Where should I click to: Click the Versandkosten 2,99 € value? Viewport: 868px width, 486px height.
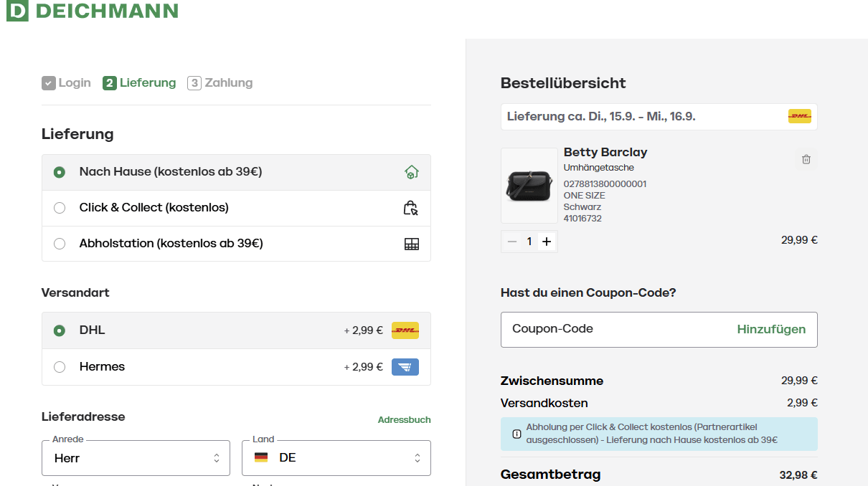point(802,403)
